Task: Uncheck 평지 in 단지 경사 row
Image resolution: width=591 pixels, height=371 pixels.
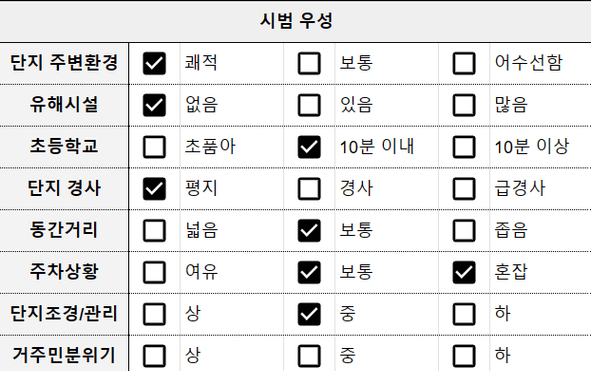Action: pos(154,189)
